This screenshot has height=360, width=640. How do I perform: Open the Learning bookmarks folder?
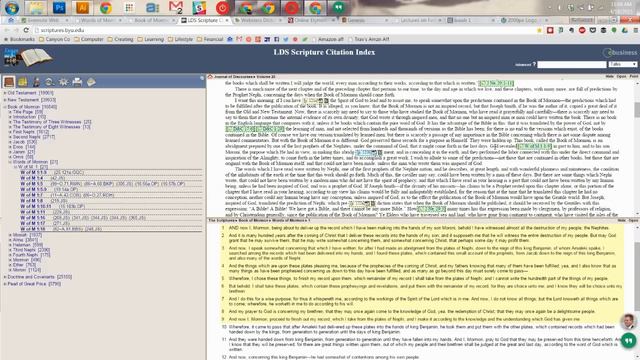tap(151, 40)
